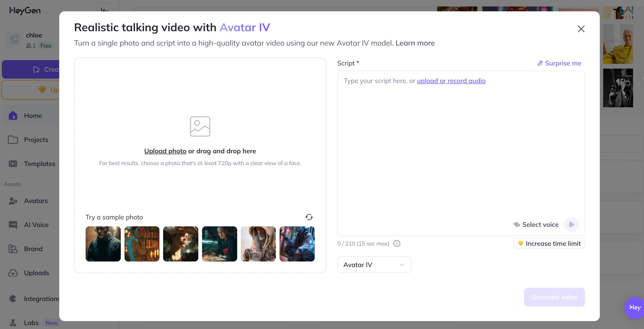Image resolution: width=644 pixels, height=329 pixels.
Task: Select sample photo of hooded bearded man
Action: 258,244
